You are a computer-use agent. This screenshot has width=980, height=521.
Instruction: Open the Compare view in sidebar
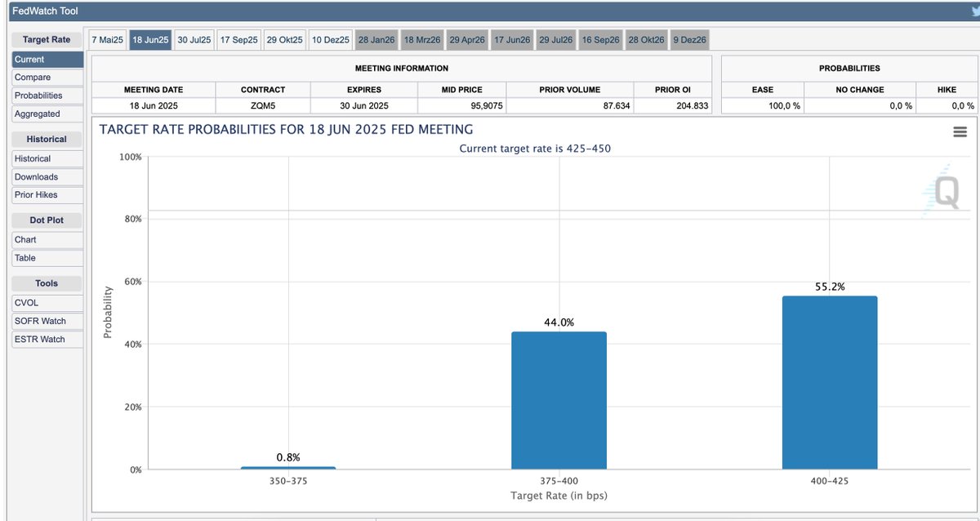47,78
